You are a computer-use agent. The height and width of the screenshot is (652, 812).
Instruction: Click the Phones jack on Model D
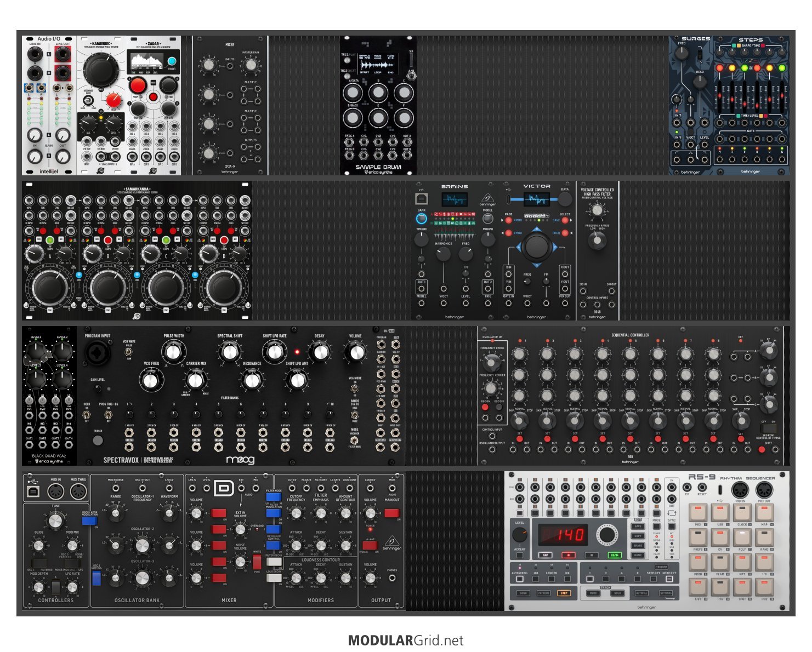tap(392, 579)
